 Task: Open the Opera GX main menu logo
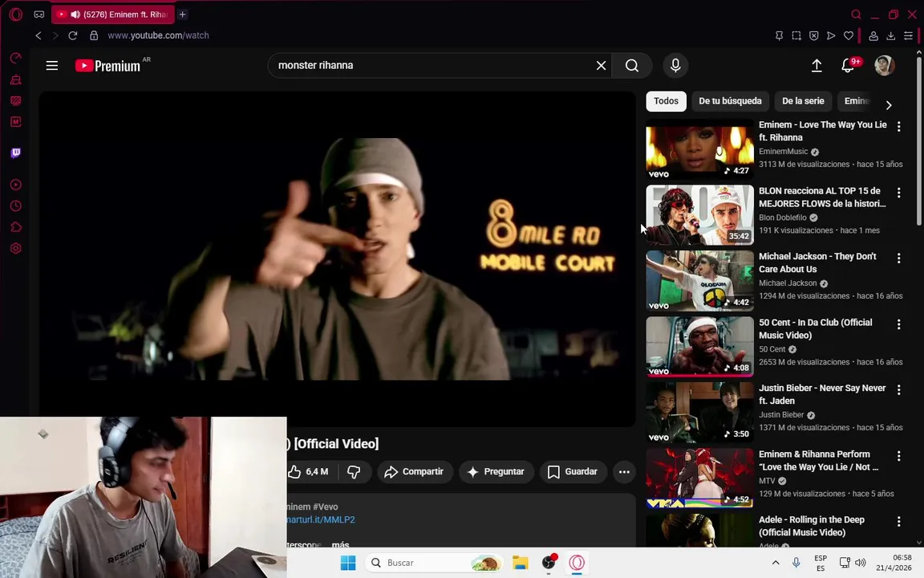coord(16,14)
